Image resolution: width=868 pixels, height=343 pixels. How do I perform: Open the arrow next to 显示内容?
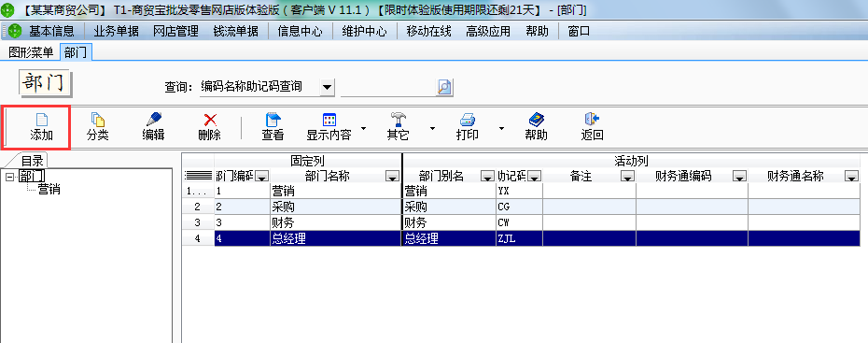364,129
